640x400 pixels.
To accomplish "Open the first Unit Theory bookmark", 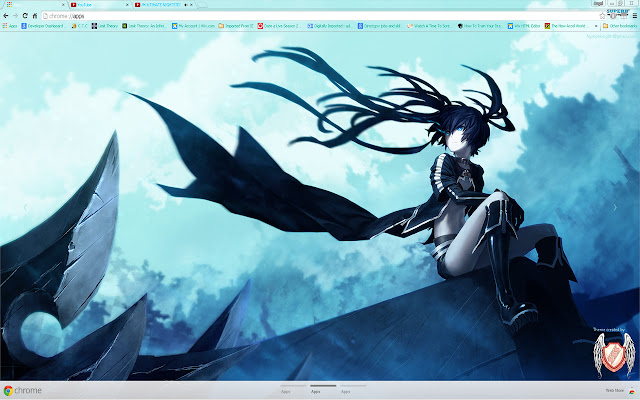I will click(105, 26).
